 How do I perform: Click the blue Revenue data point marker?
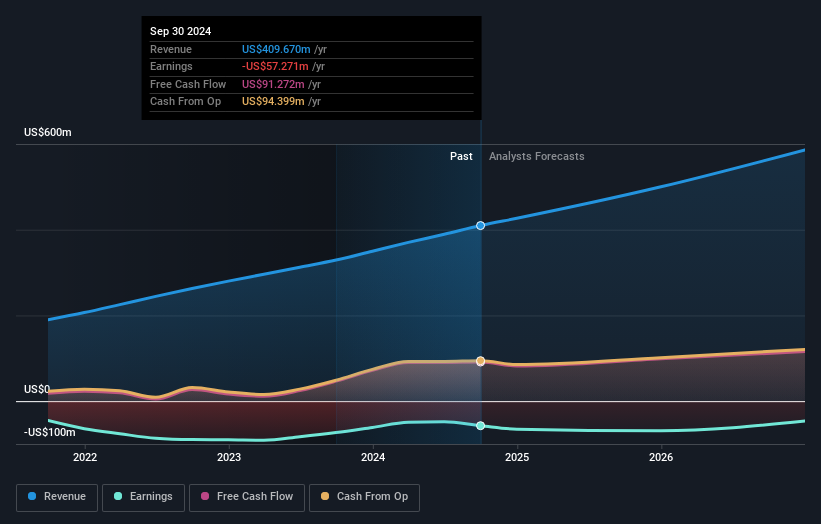pos(481,226)
